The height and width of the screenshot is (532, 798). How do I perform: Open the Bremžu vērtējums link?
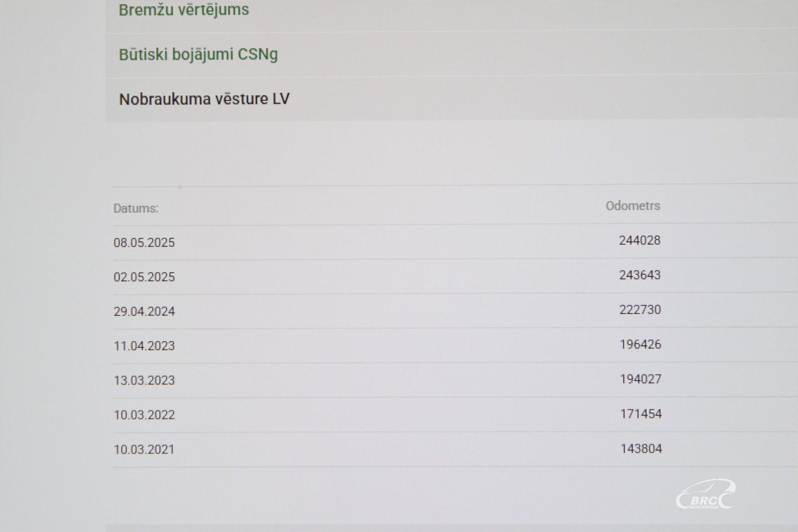184,10
